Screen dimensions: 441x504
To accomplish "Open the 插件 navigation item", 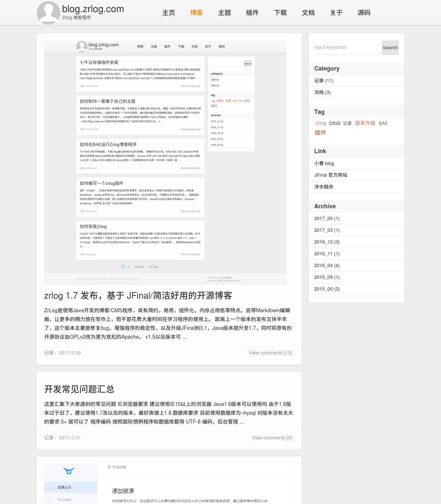I will click(x=252, y=13).
